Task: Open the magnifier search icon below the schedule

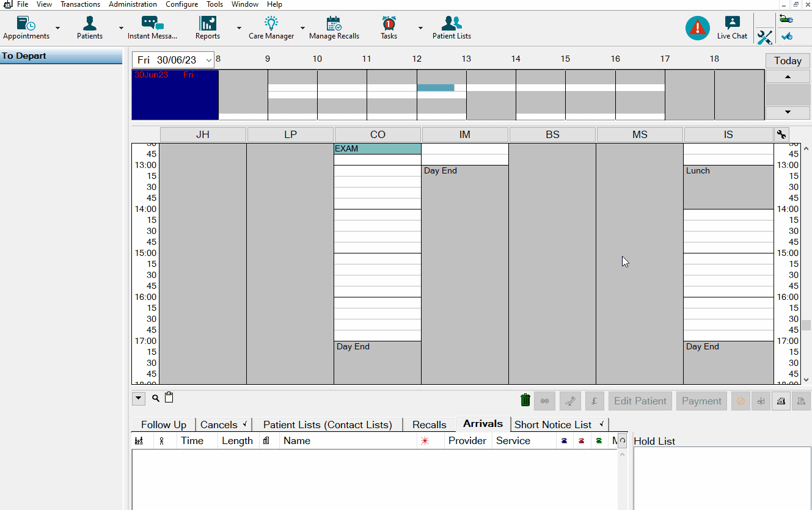Action: (x=155, y=398)
